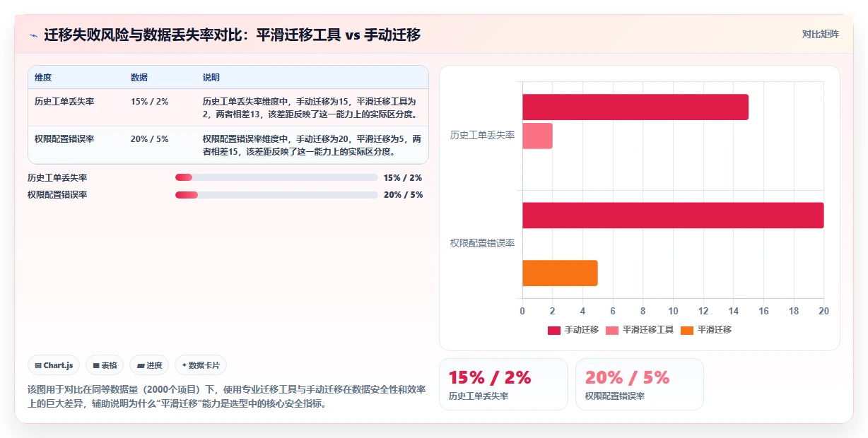Click 历史工单丢失率 cell in the table
Screen dimensions: 868x438
[x=64, y=102]
